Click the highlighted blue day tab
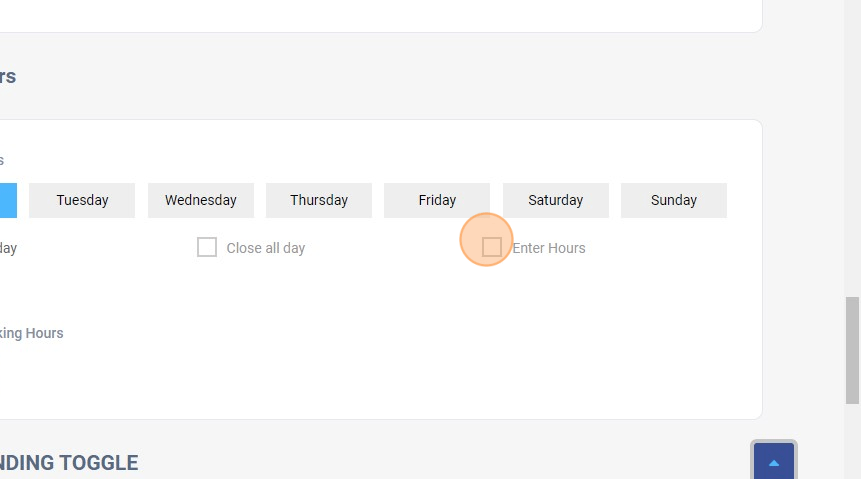Screen dimensions: 861x479 pos(8,200)
